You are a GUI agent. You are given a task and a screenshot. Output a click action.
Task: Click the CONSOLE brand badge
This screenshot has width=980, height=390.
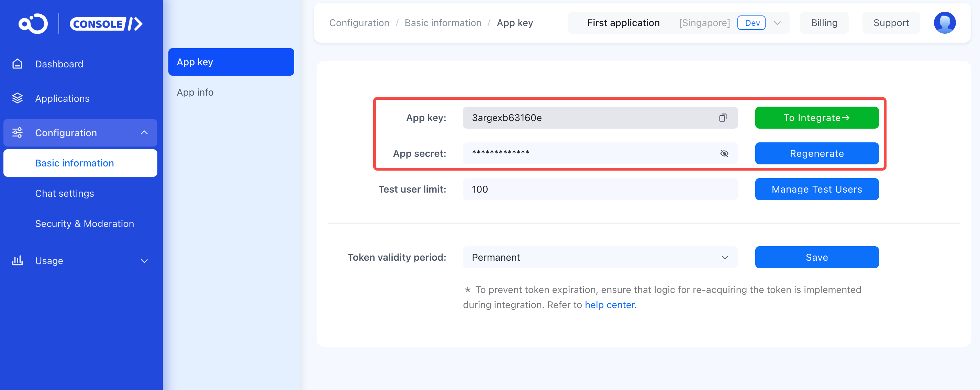coord(106,24)
